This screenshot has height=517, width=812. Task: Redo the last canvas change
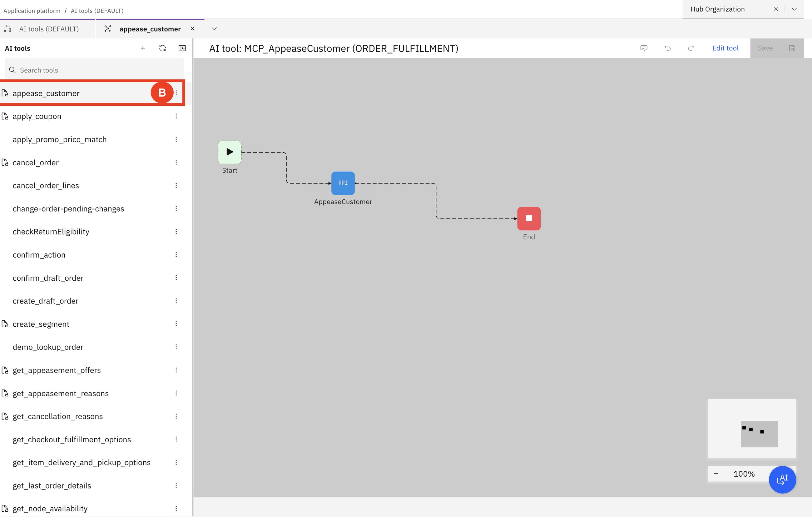691,48
